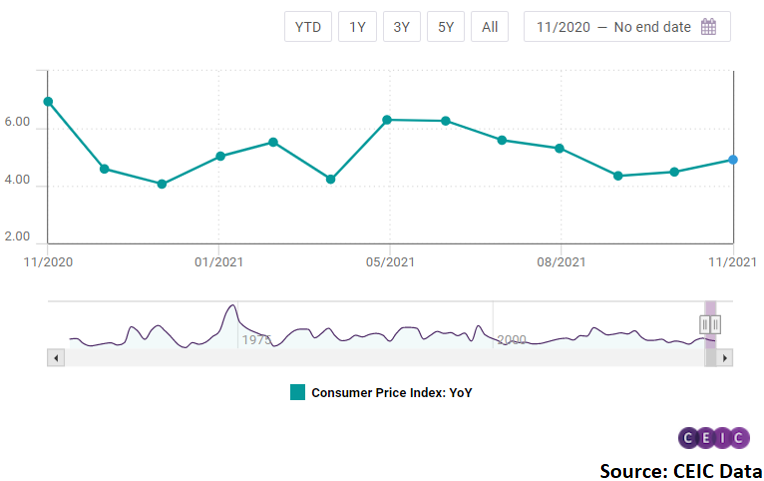Click the left scroll arrow of navigator
Viewport: 764px width, 481px height.
click(x=56, y=357)
